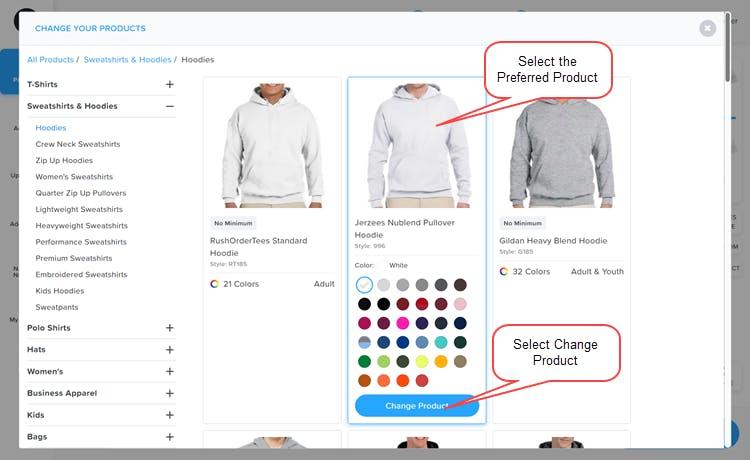
Task: Expand the Kids category plus icon
Action: (169, 415)
